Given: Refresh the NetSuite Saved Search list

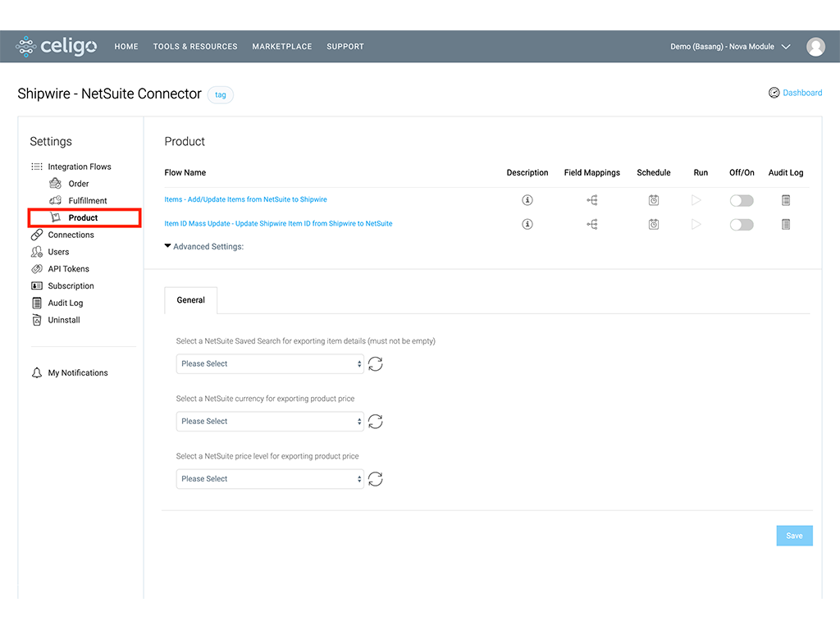Looking at the screenshot, I should 376,364.
